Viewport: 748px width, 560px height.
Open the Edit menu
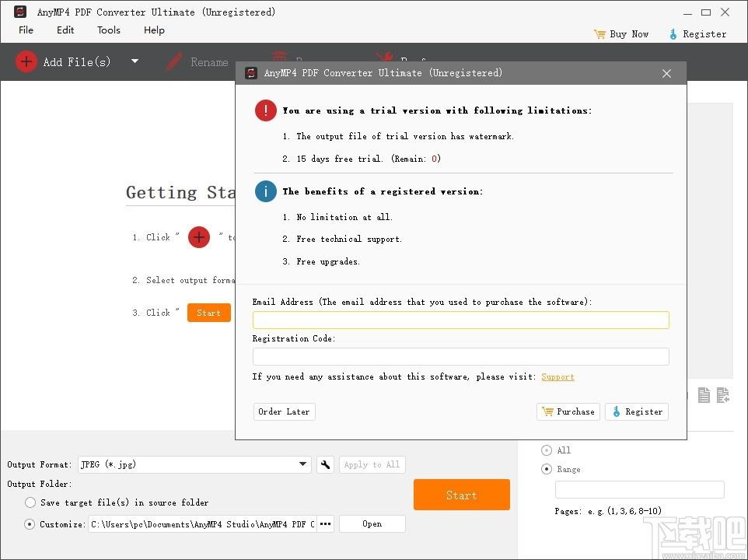(65, 30)
